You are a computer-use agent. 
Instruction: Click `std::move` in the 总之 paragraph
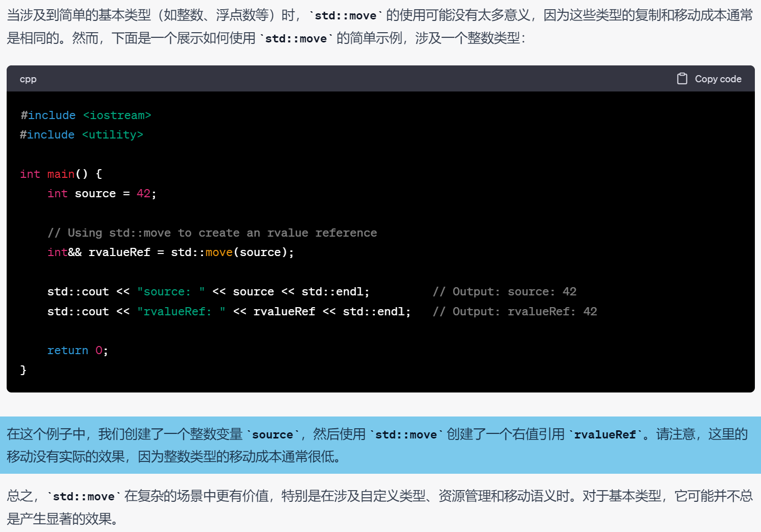tap(84, 497)
